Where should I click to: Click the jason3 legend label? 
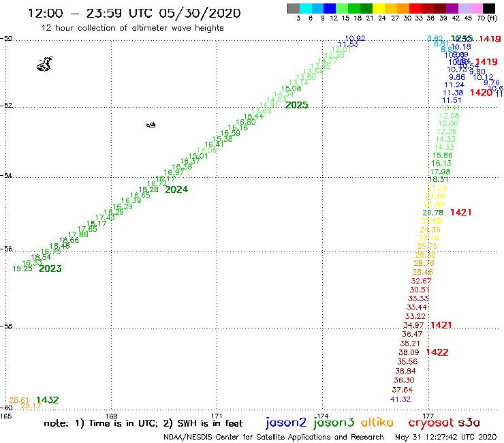tap(334, 423)
